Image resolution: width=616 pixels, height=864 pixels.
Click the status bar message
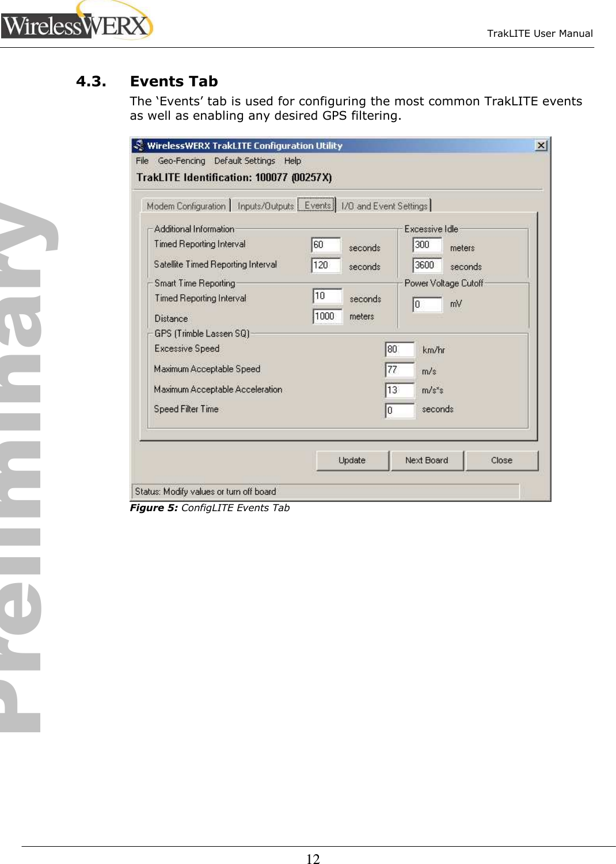click(206, 492)
